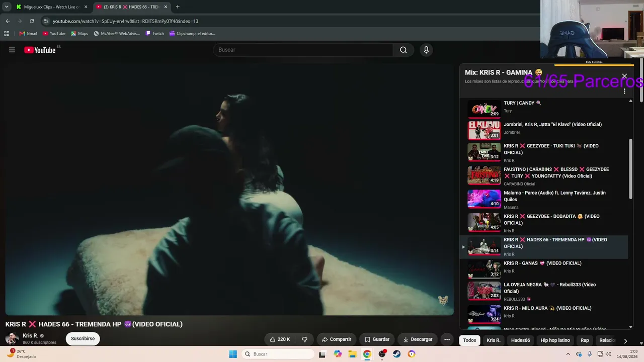This screenshot has height=362, width=644.
Task: Open KRIS R - GANAS video
Action: pyautogui.click(x=543, y=269)
